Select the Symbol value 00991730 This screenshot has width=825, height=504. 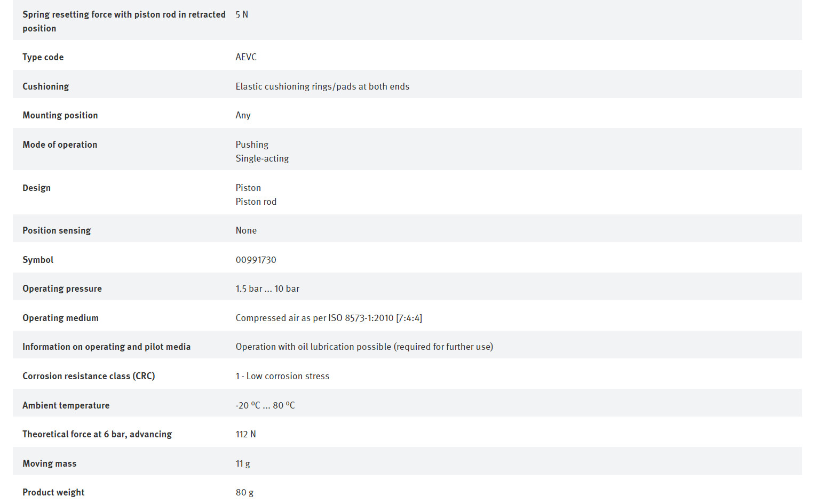click(256, 260)
